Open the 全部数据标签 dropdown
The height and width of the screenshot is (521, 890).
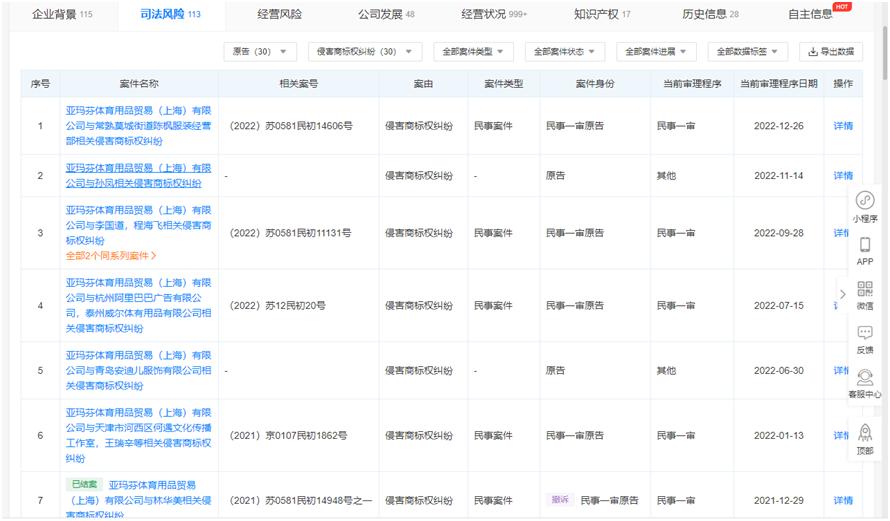[747, 51]
